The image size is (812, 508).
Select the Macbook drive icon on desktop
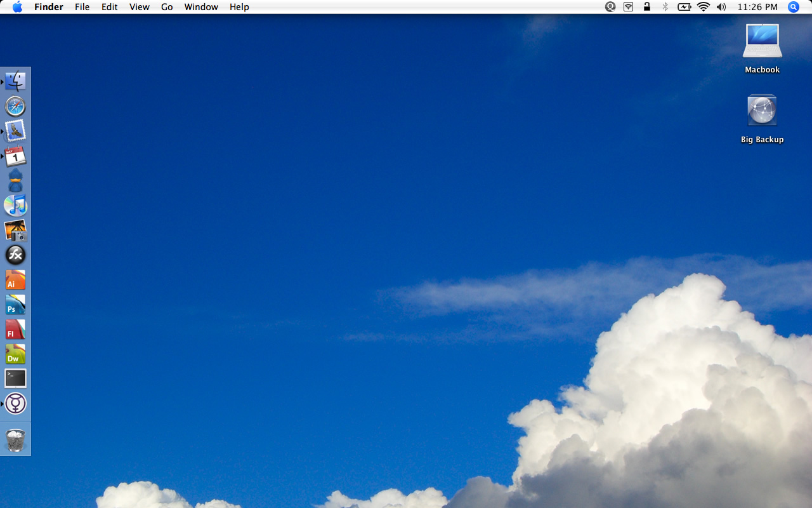coord(763,41)
